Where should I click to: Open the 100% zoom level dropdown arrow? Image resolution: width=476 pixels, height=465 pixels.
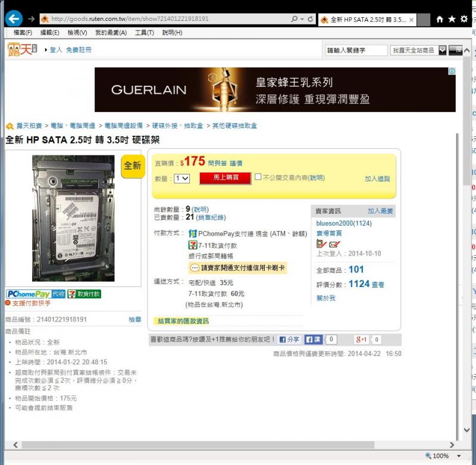tap(459, 455)
